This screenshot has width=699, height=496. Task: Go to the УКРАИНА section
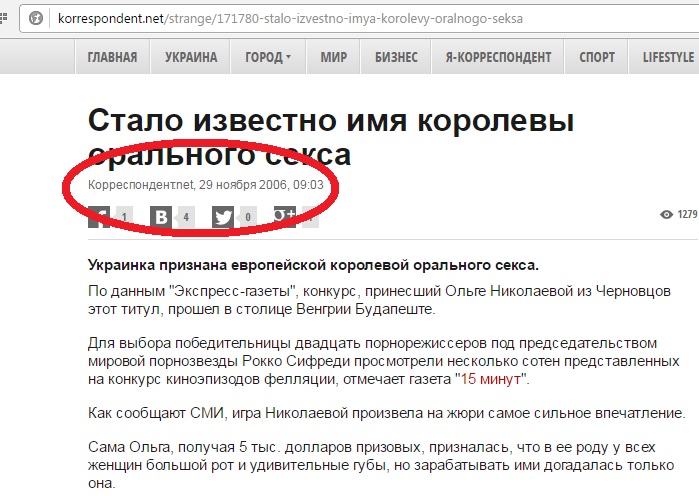coord(189,57)
